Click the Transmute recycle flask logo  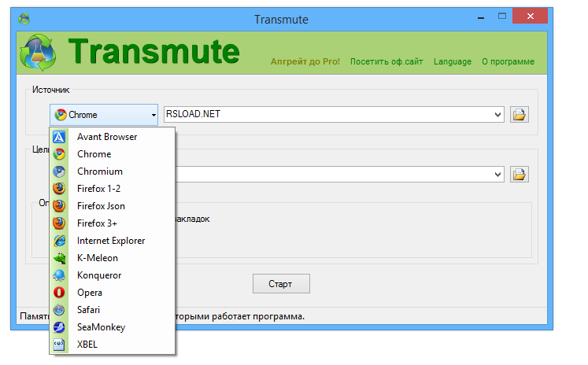pos(39,53)
